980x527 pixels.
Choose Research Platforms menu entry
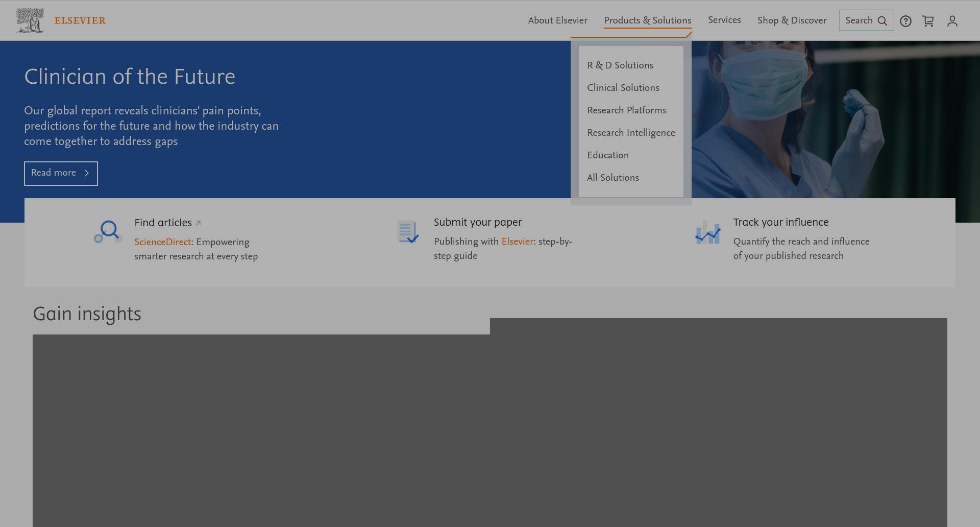pyautogui.click(x=627, y=110)
